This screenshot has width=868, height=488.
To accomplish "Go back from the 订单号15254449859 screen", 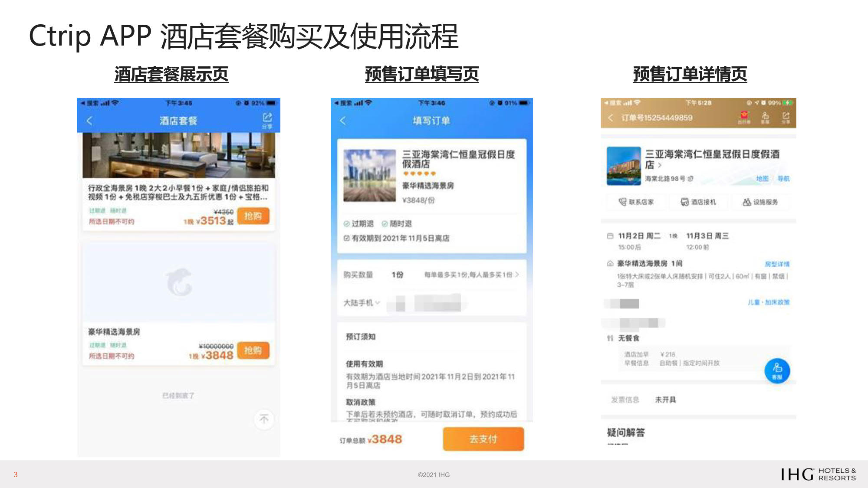I will (610, 118).
